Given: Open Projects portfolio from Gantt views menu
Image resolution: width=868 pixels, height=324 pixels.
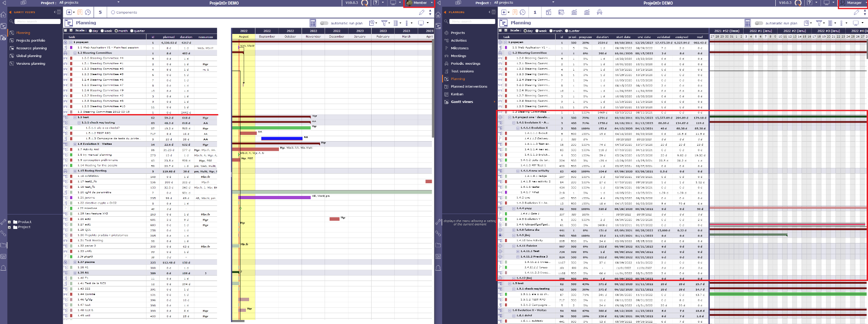Looking at the screenshot, I should [x=30, y=40].
